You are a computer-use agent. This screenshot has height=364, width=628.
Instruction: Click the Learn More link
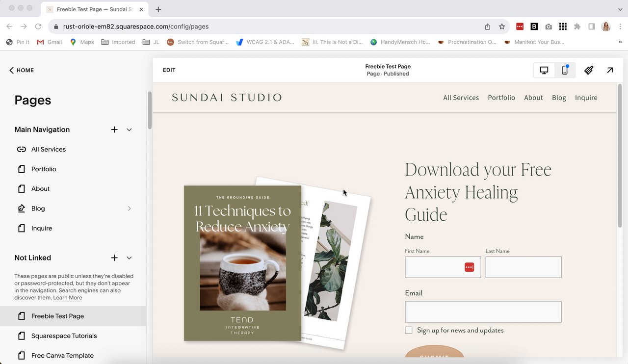click(x=68, y=298)
